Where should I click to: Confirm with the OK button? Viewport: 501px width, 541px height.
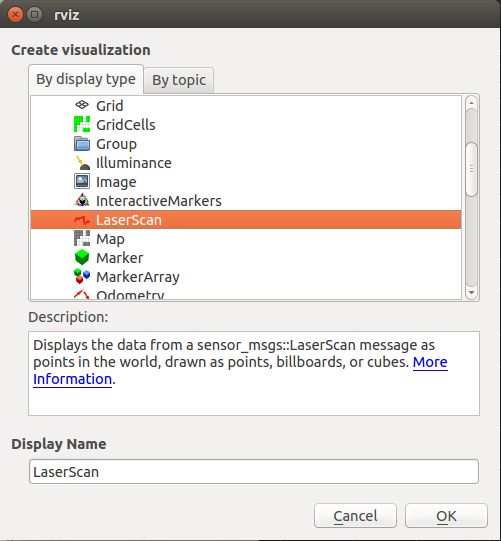pyautogui.click(x=446, y=516)
